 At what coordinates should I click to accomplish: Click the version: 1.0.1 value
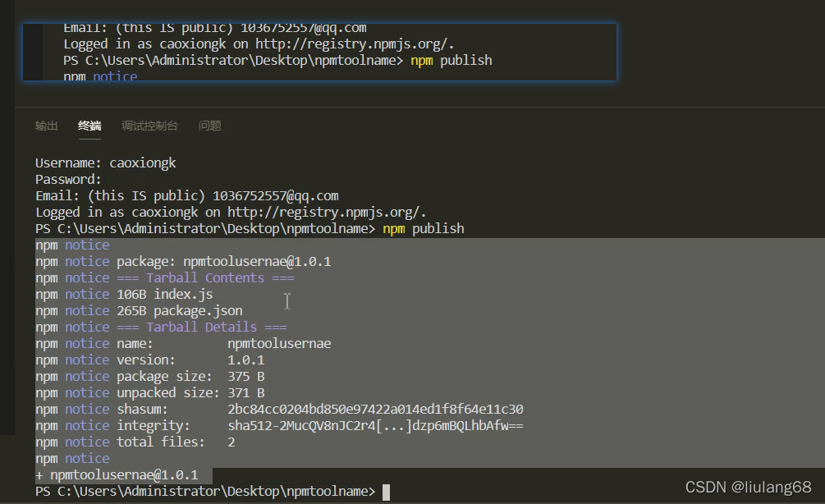pyautogui.click(x=245, y=360)
